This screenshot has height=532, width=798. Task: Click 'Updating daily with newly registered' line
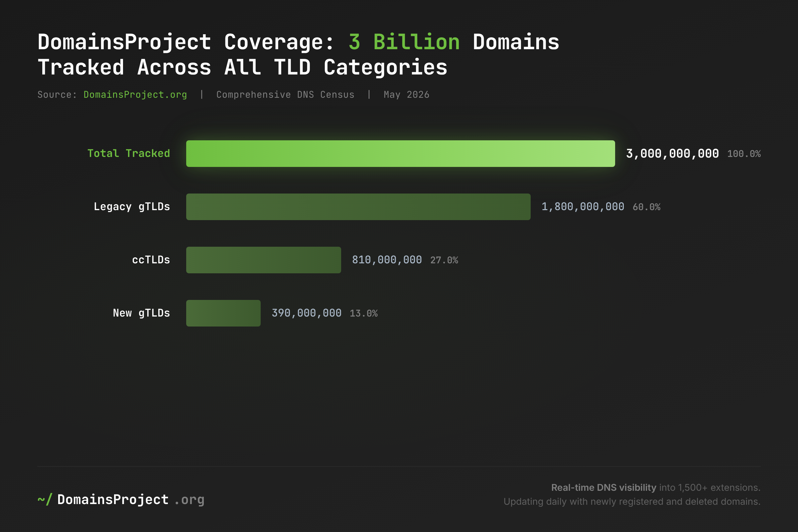pyautogui.click(x=632, y=501)
